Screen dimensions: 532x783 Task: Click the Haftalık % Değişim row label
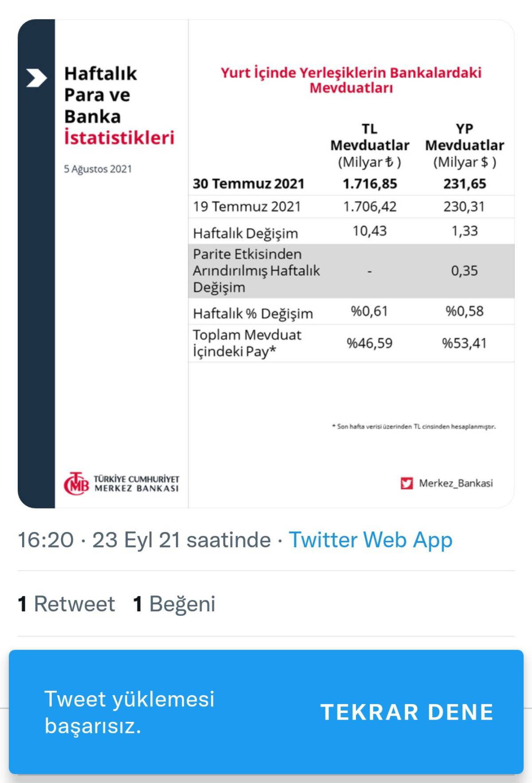[253, 313]
